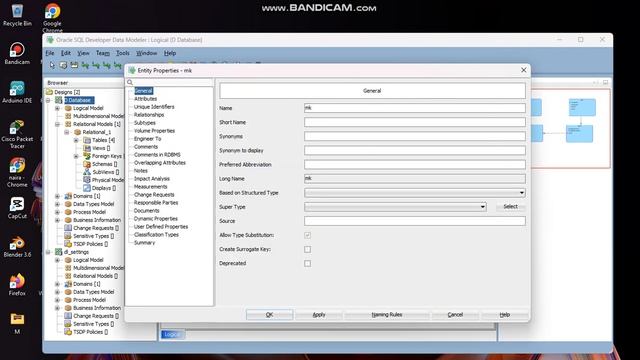640x360 pixels.
Task: Click the Cancel button
Action: coord(455,315)
